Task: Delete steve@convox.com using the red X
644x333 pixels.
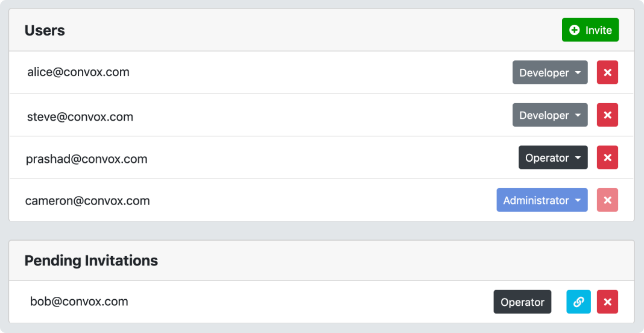Action: [x=607, y=115]
